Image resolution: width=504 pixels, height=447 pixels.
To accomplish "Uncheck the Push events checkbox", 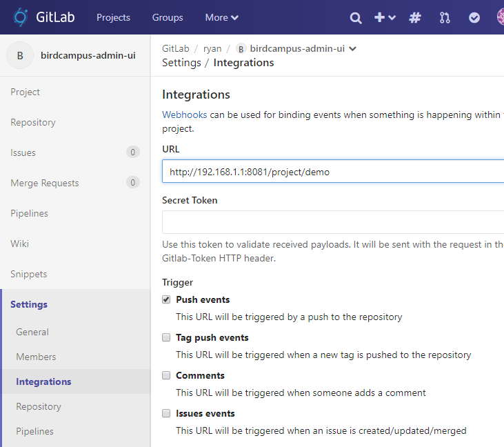I will pos(166,299).
